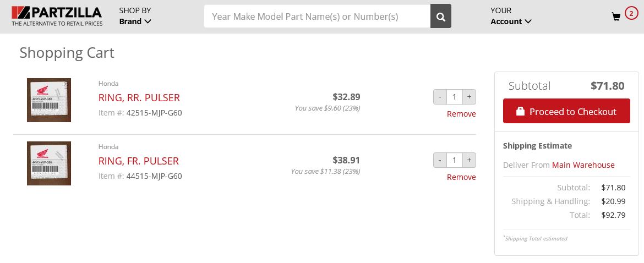
Task: Click the RING, RR. PULSER product thumbnail
Action: click(49, 100)
